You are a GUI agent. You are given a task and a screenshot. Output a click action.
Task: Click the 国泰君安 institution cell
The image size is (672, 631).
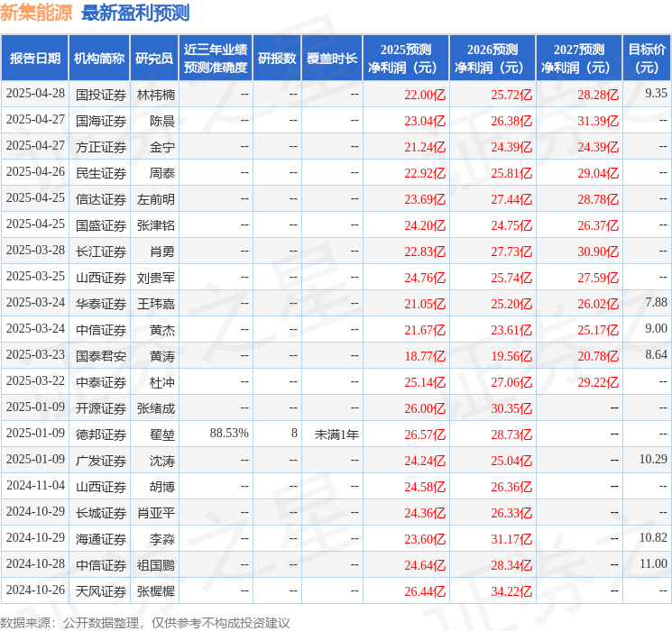pyautogui.click(x=101, y=356)
